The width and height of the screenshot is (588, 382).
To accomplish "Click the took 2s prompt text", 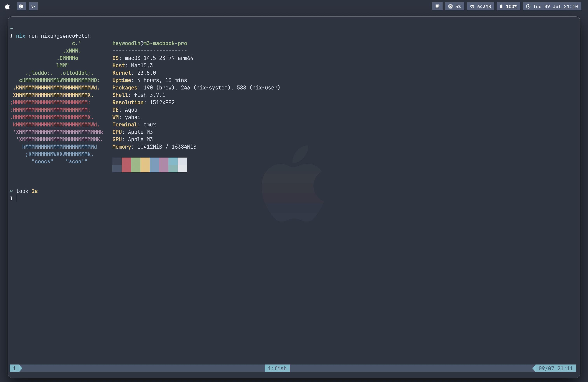I will [x=27, y=191].
